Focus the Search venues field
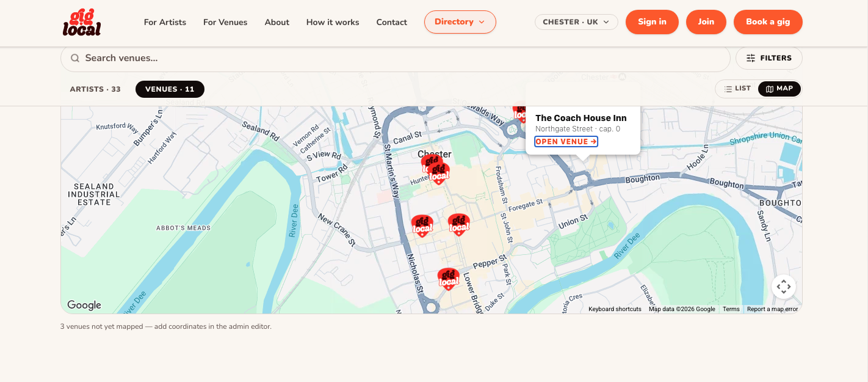 tap(396, 58)
